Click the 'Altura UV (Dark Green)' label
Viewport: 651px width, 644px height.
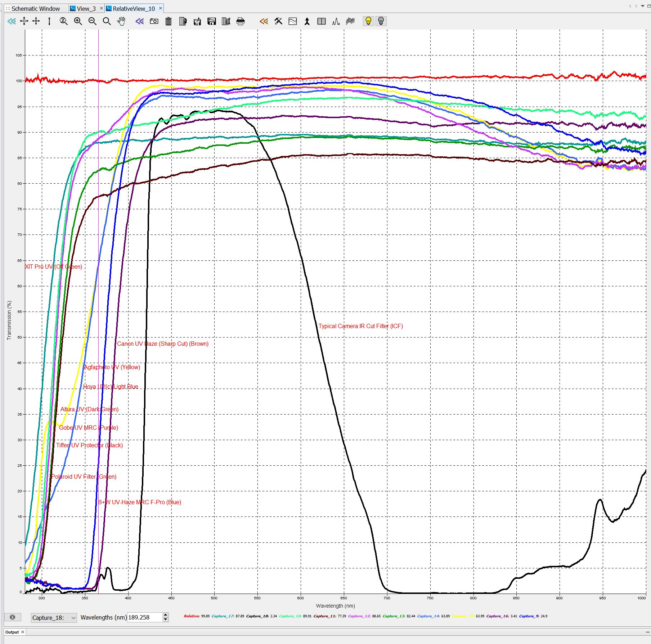point(89,410)
